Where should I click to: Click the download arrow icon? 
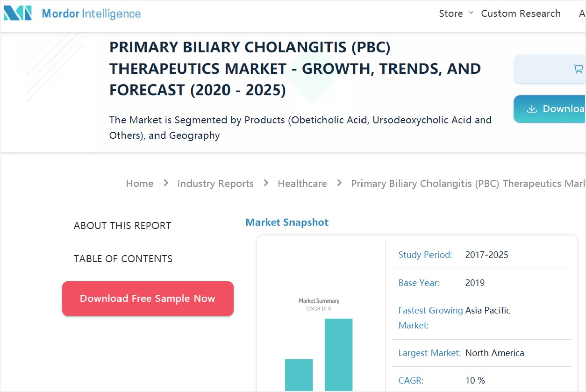[x=532, y=109]
